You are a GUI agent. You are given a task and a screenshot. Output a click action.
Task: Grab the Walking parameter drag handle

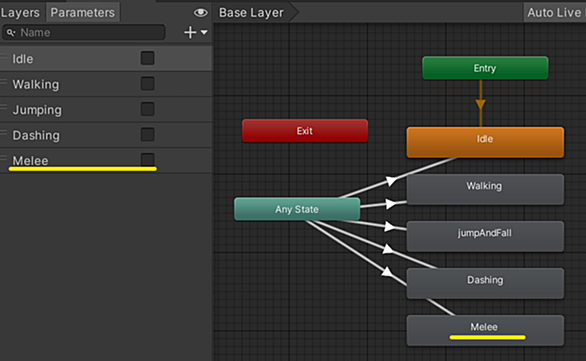3,82
